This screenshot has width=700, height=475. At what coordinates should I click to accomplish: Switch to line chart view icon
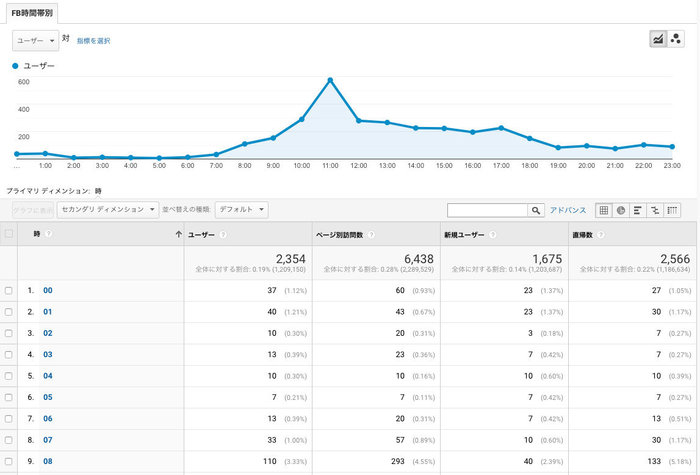coord(658,39)
